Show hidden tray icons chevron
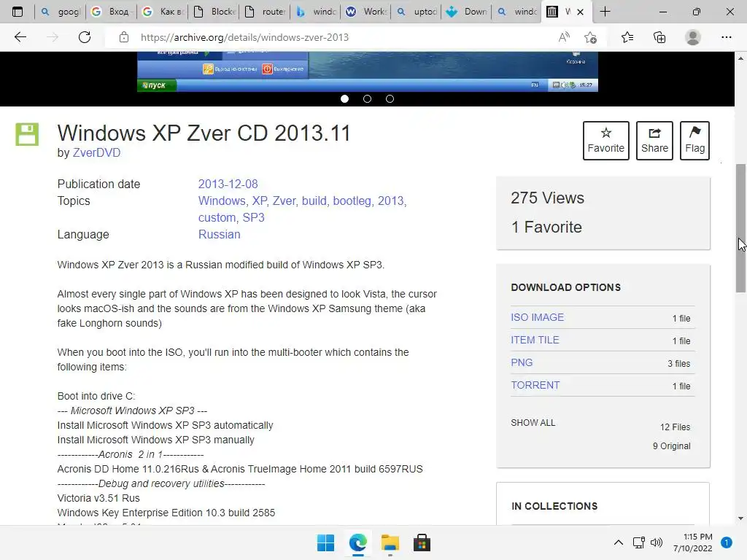Image resolution: width=747 pixels, height=560 pixels. [x=619, y=542]
